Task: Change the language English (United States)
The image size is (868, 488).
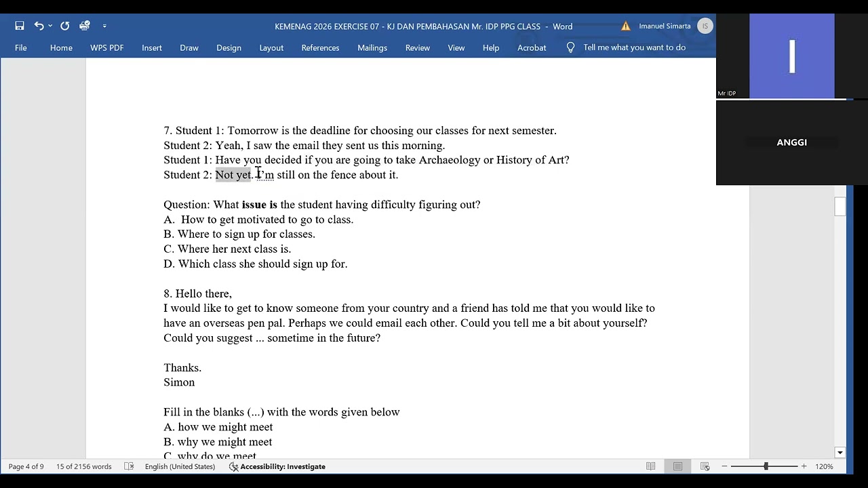Action: tap(180, 466)
